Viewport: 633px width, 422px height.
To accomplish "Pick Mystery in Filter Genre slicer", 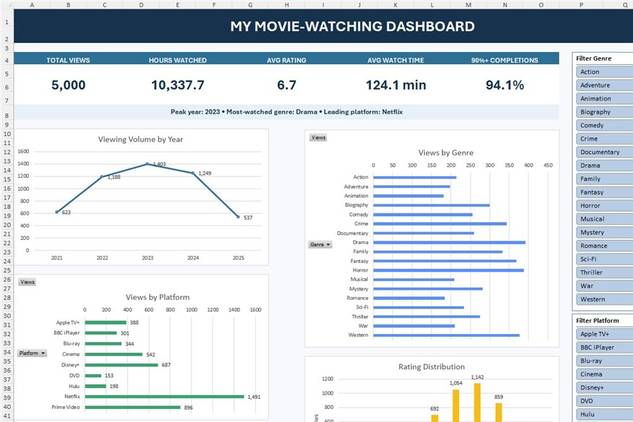I will (604, 232).
